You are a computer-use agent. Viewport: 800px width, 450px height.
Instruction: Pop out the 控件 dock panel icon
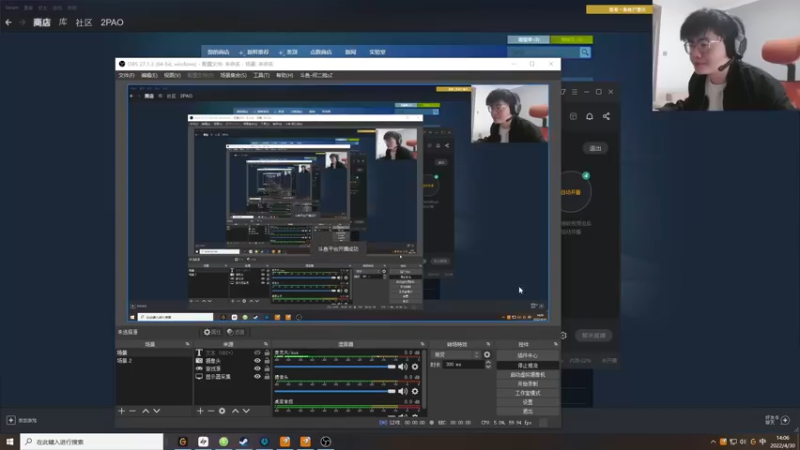[x=556, y=344]
